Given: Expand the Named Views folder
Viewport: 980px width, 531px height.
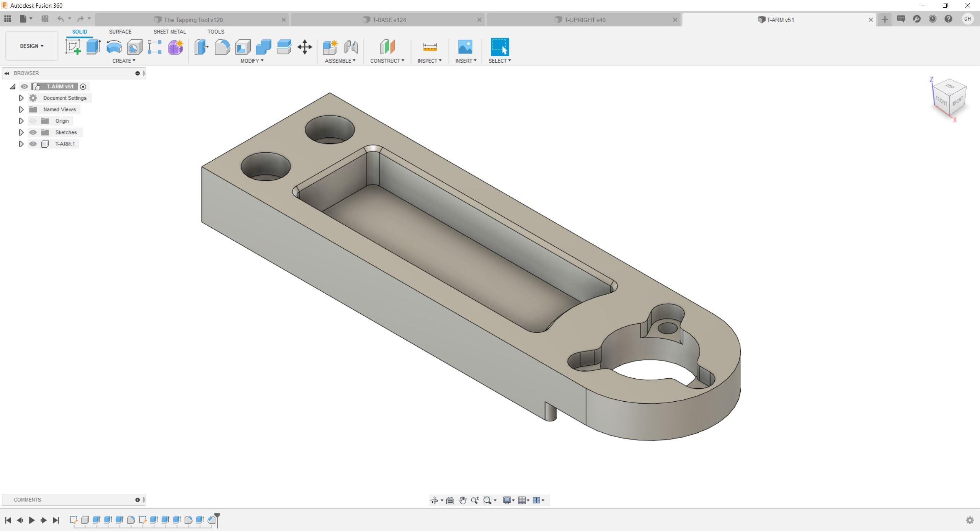Looking at the screenshot, I should point(21,109).
